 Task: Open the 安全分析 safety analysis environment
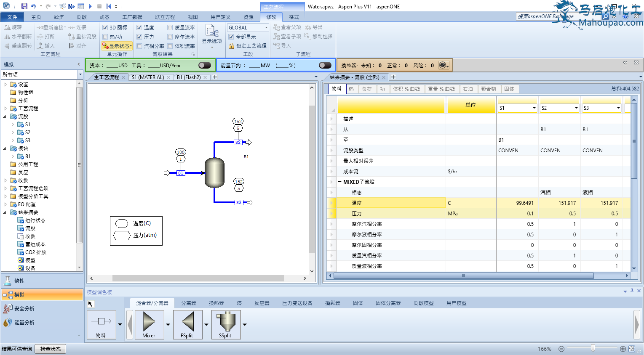coord(42,308)
